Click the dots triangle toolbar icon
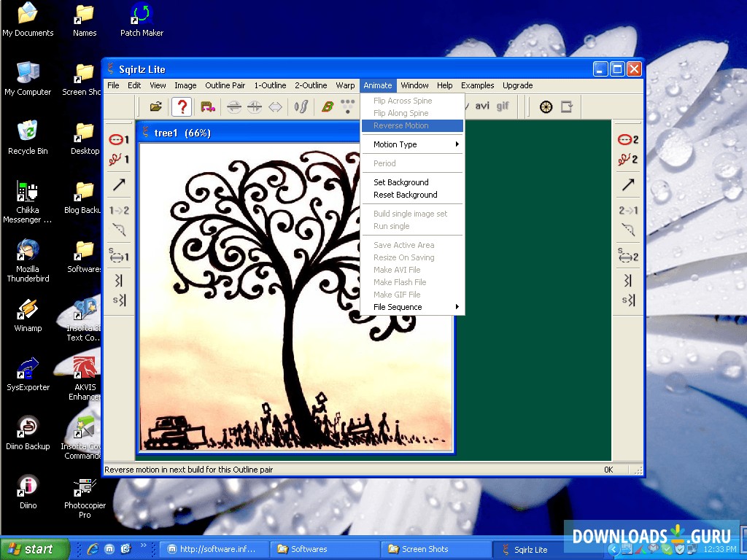The width and height of the screenshot is (747, 560). [x=348, y=106]
